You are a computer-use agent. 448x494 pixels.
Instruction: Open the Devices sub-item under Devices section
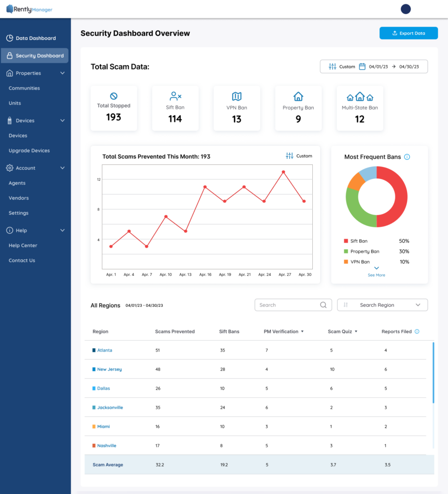tap(18, 136)
